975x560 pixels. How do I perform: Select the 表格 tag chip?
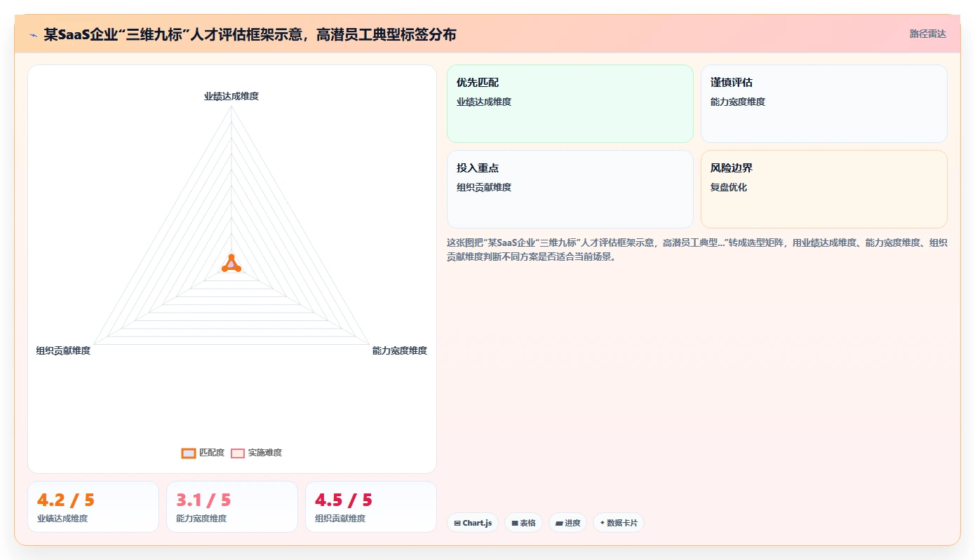tap(523, 523)
